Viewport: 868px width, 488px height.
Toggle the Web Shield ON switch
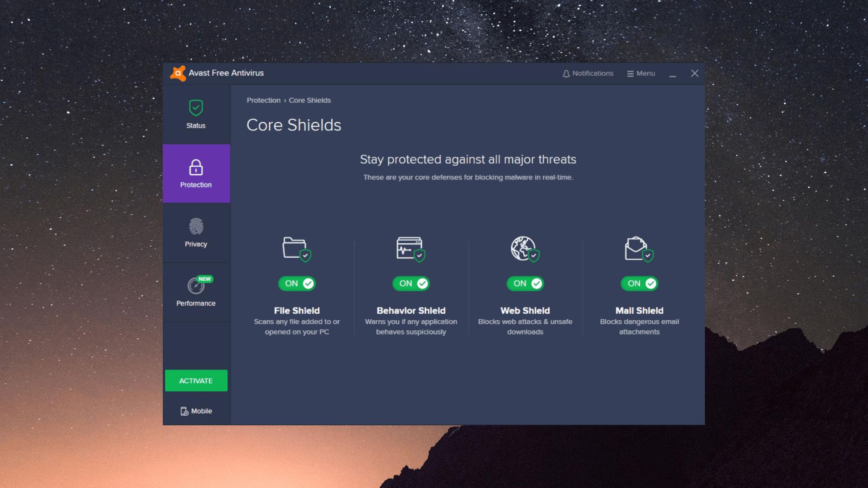click(x=525, y=283)
